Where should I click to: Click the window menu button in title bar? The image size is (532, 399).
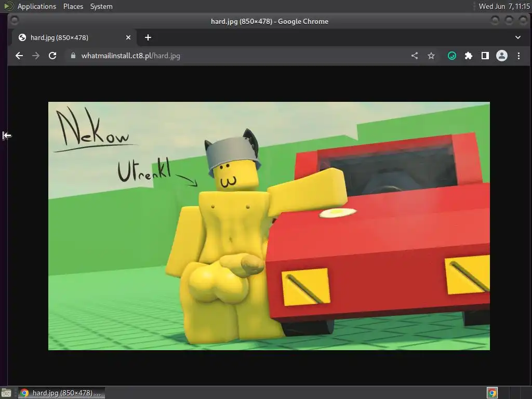(14, 21)
